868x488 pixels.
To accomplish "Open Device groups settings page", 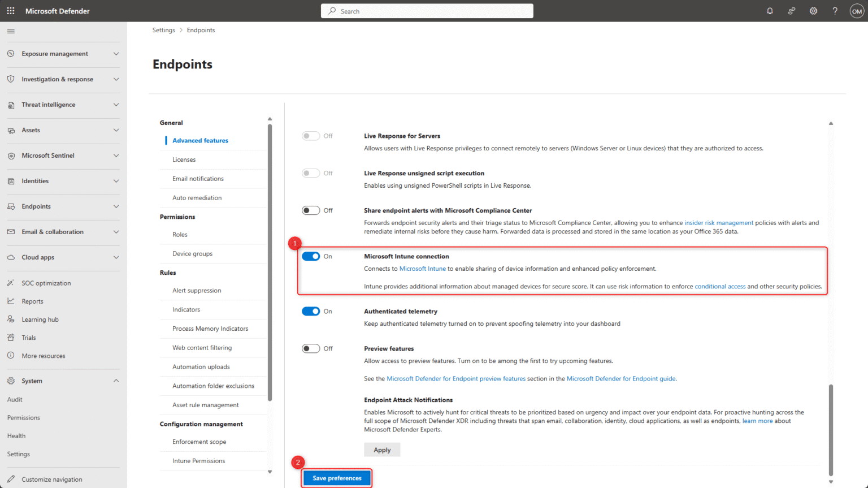I will point(193,254).
